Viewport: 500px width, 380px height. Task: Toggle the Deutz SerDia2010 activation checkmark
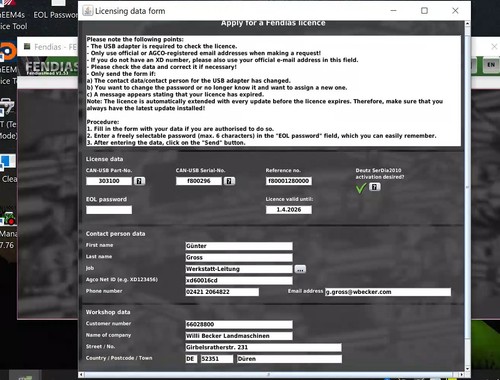pos(361,188)
